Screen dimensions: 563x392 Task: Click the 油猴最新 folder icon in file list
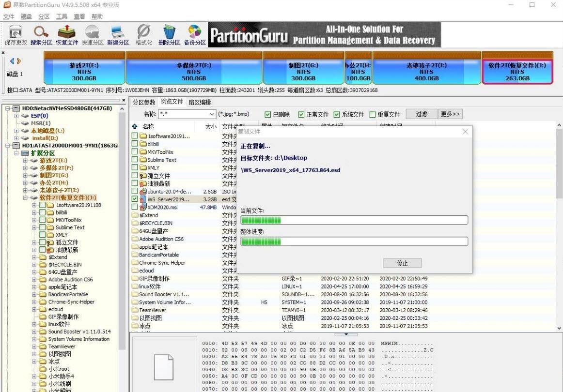coord(143,183)
